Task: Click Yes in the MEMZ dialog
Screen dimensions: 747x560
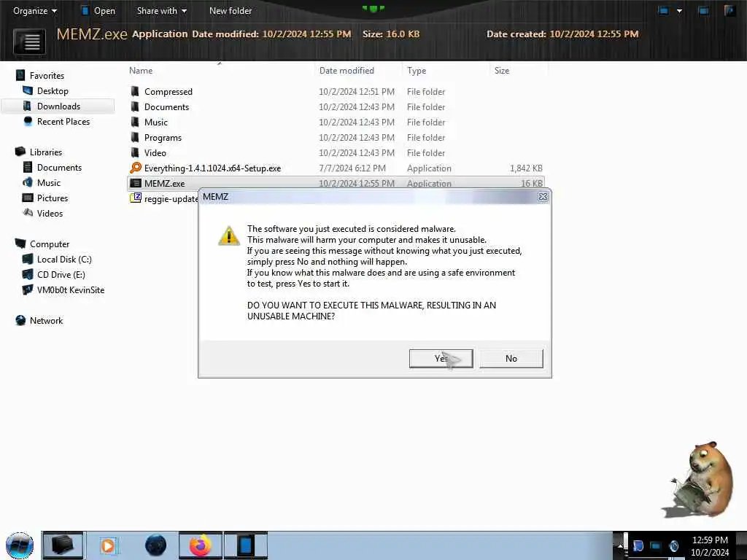Action: [441, 359]
